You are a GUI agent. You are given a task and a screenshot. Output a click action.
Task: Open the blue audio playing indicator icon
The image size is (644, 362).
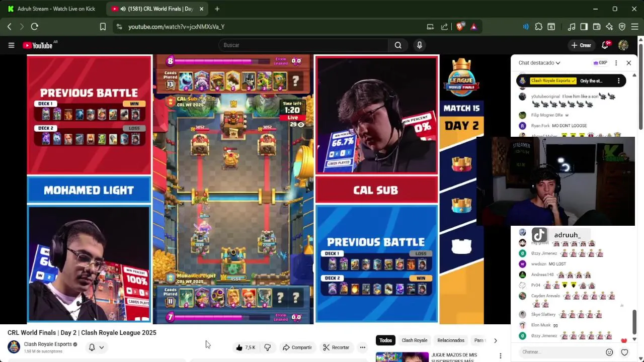pyautogui.click(x=526, y=27)
